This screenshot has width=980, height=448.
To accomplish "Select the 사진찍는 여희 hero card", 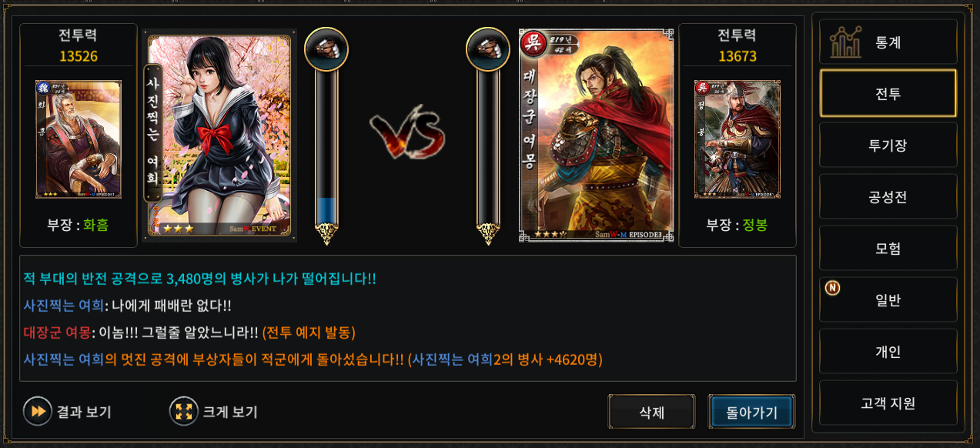I will click(219, 136).
